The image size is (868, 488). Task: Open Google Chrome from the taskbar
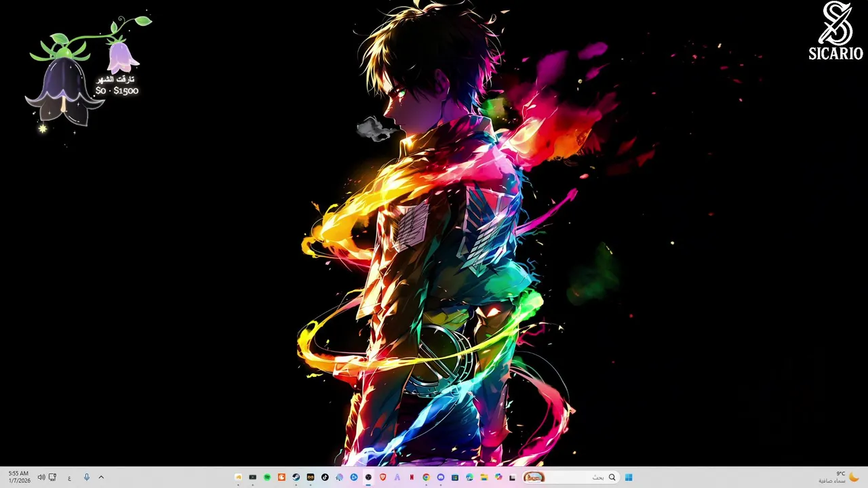click(426, 477)
